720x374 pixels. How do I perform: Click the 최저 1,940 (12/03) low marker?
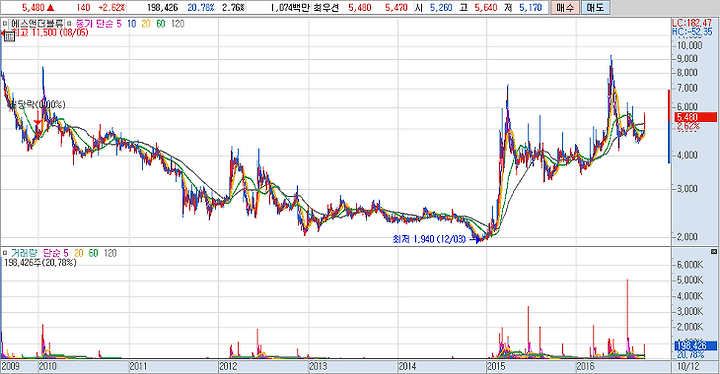point(429,239)
